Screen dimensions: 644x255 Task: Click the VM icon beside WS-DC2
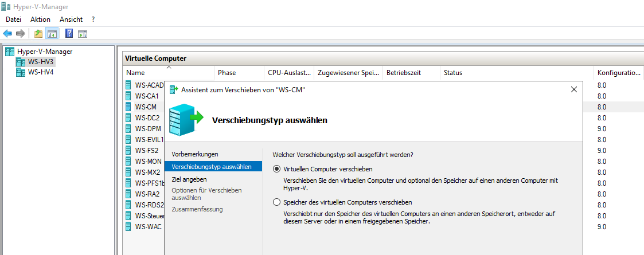pyautogui.click(x=129, y=117)
